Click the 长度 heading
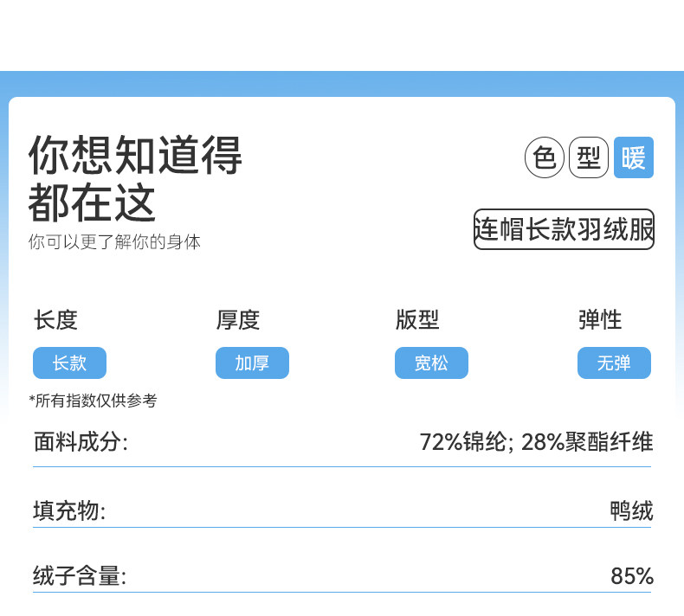684x616 pixels. (x=56, y=320)
